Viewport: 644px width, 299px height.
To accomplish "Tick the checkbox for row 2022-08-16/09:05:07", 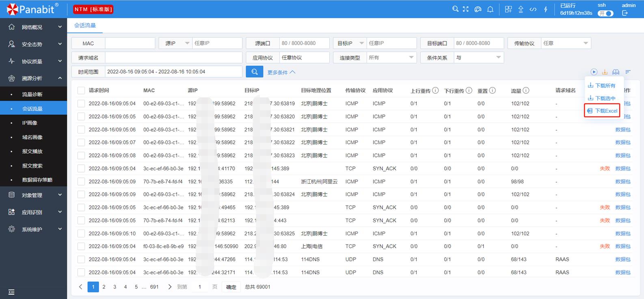I will (81, 142).
